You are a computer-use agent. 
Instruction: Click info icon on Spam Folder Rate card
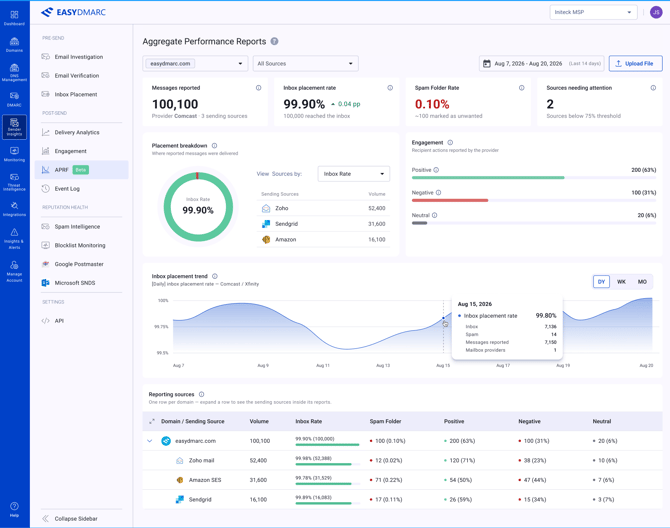click(x=521, y=88)
